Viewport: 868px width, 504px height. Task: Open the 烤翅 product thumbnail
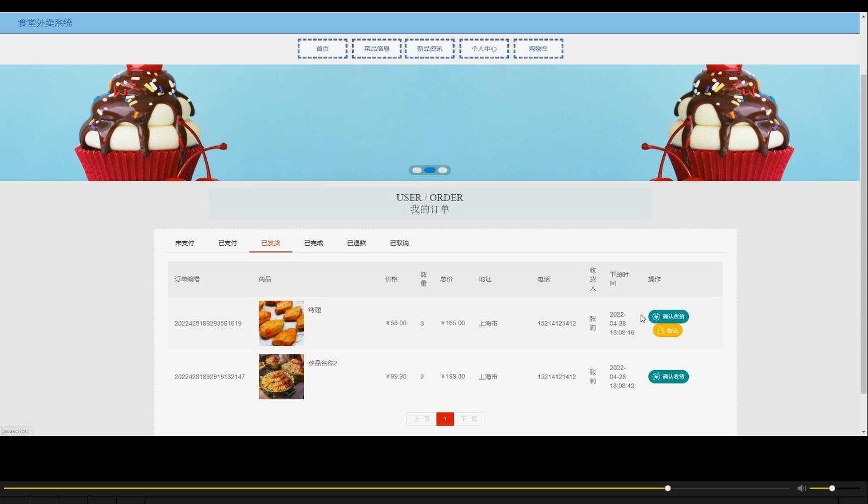281,323
